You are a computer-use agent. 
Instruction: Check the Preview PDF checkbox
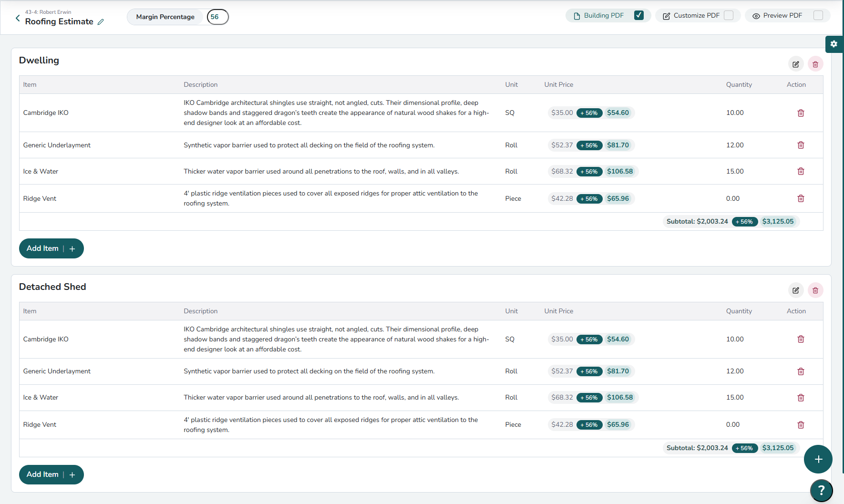click(818, 15)
